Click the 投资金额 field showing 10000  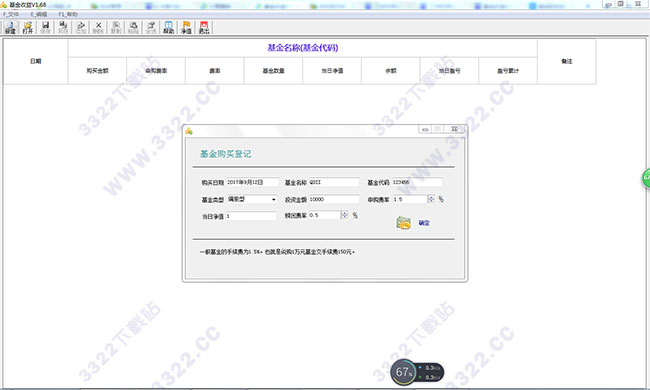pos(334,199)
